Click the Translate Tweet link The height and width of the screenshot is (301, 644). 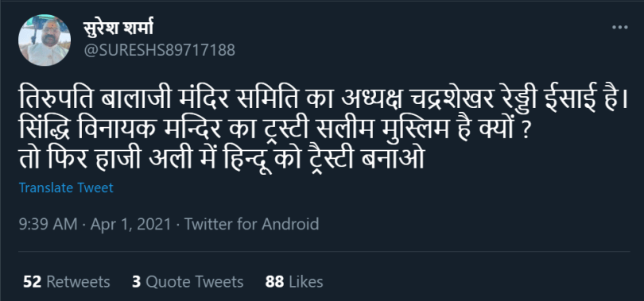coord(66,187)
